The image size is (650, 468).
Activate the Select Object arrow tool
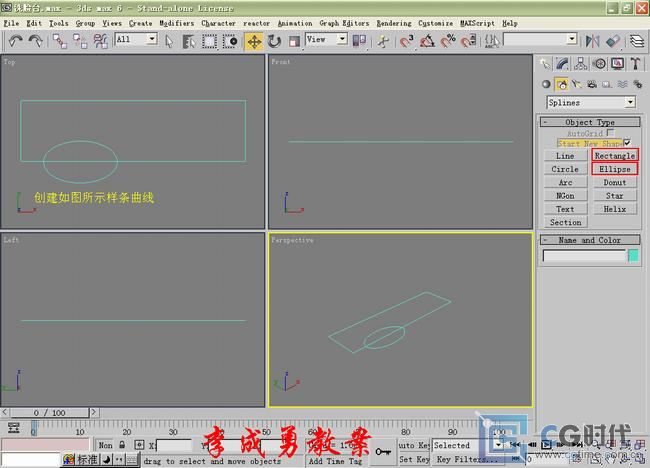point(169,41)
